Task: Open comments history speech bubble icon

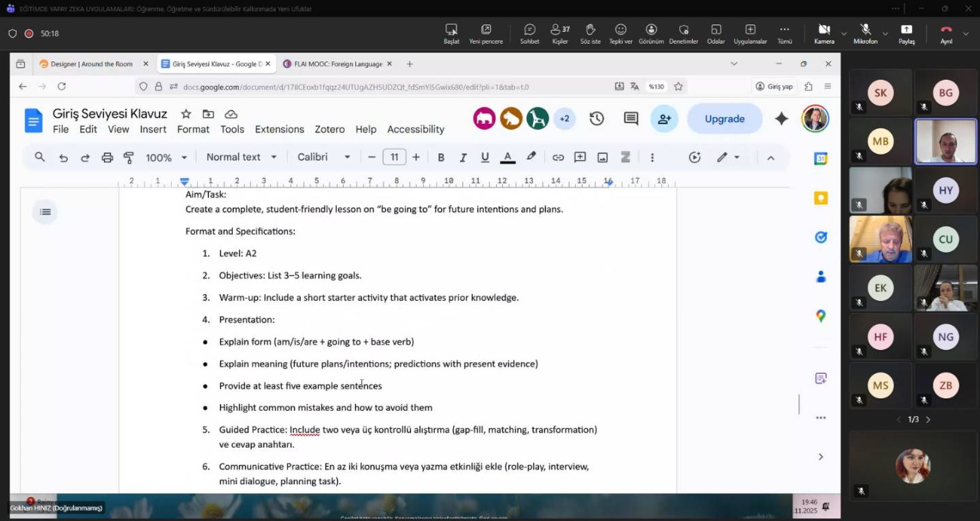Action: 631,119
